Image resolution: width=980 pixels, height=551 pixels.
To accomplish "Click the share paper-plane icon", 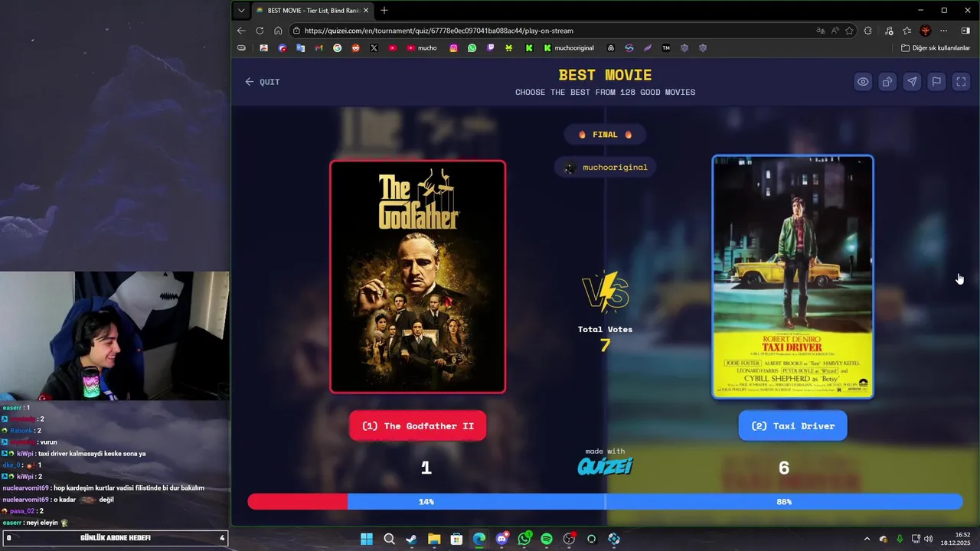I will (912, 82).
